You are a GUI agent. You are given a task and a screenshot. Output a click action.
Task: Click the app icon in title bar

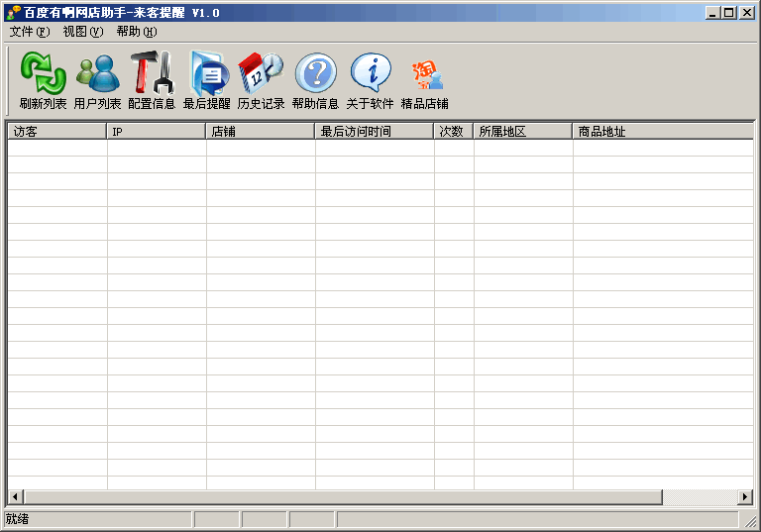[x=13, y=12]
